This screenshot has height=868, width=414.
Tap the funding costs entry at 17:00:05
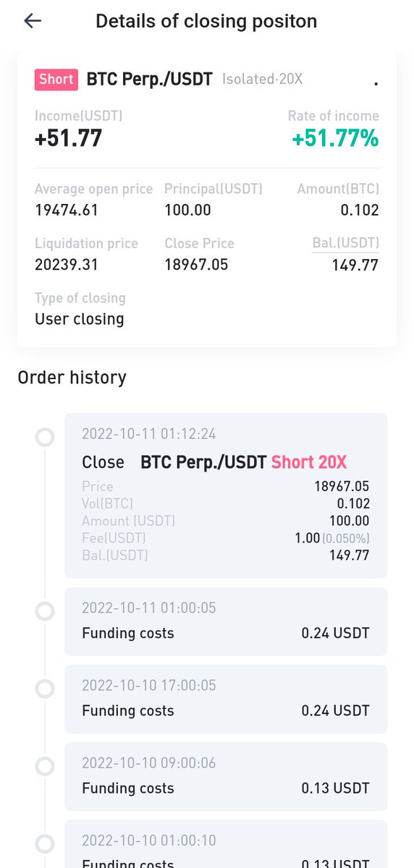tap(226, 699)
